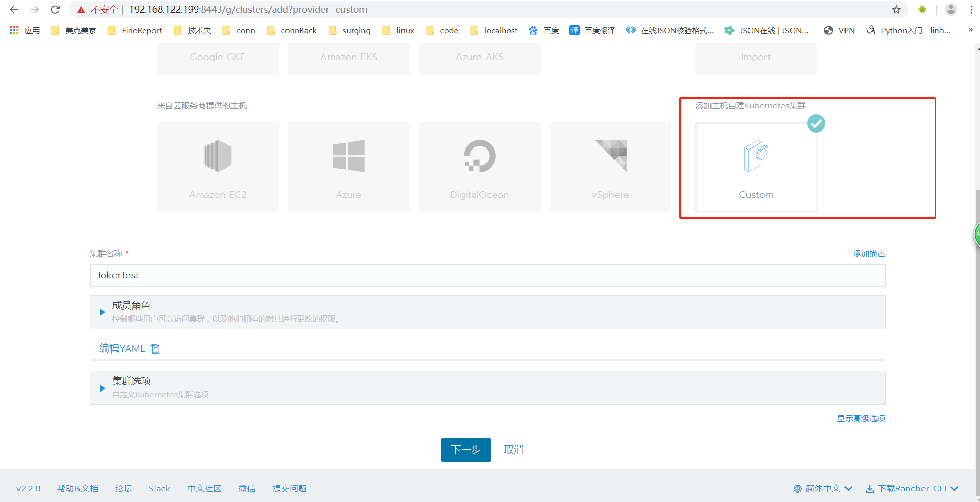The height and width of the screenshot is (502, 980).
Task: Click the 添加描述 link
Action: pos(869,253)
